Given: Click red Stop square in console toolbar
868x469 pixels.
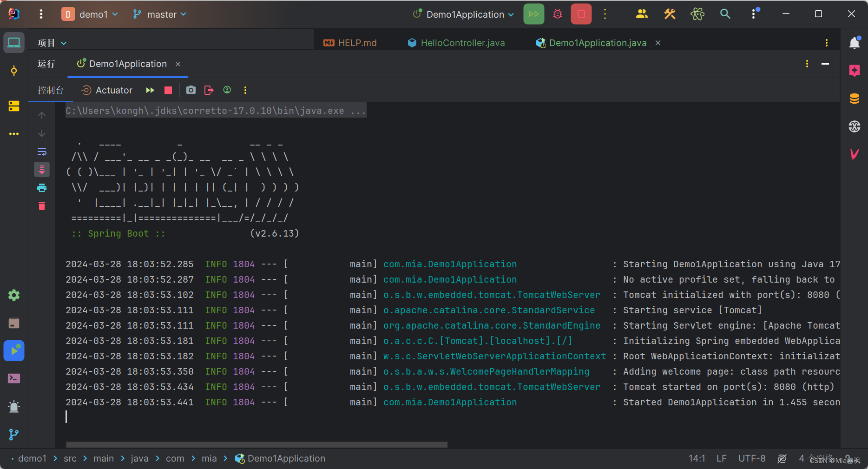Looking at the screenshot, I should [x=168, y=90].
